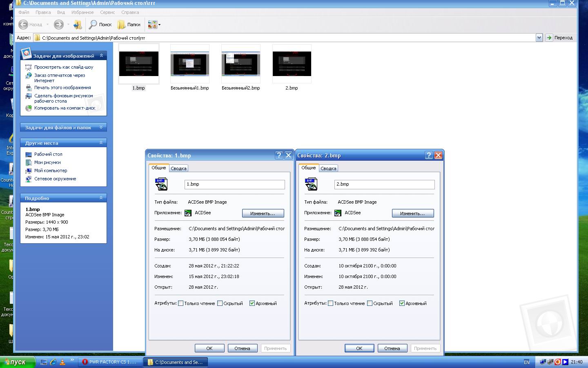588x368 pixels.
Task: Open the address bar dropdown arrow
Action: point(539,38)
